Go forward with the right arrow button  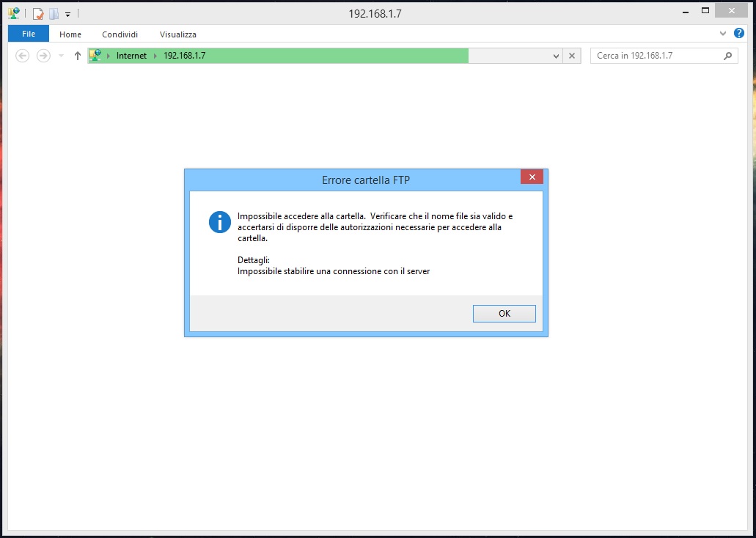point(43,56)
